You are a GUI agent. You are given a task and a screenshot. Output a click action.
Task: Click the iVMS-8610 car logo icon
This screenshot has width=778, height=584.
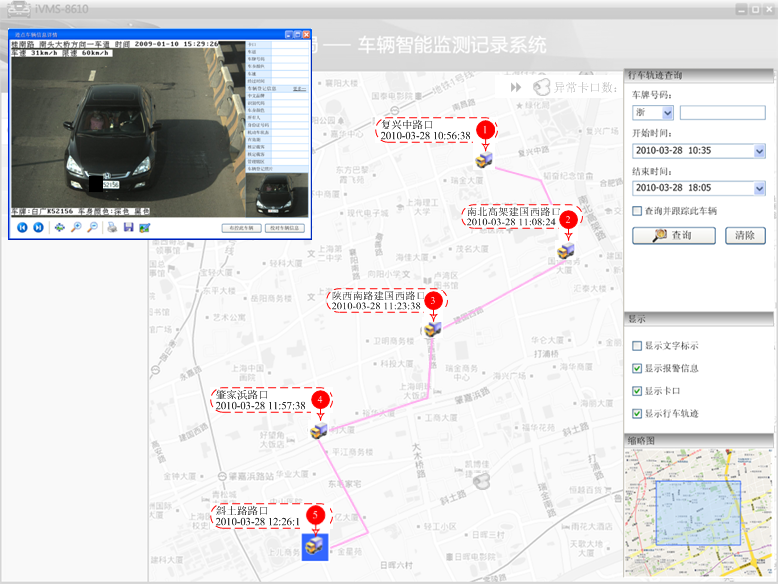pyautogui.click(x=18, y=9)
